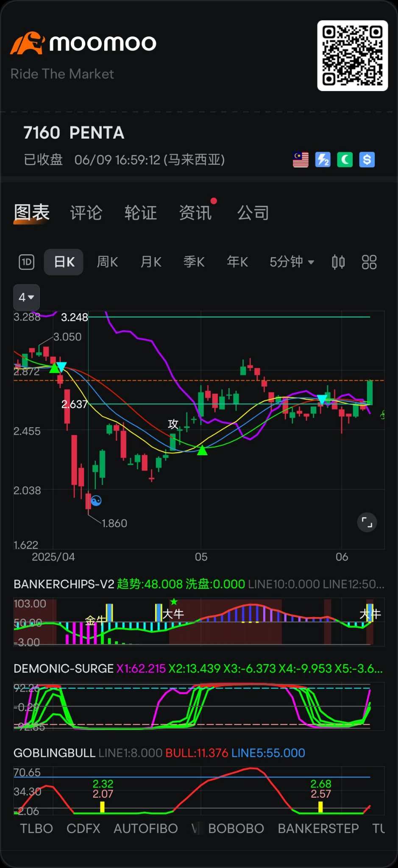Tap the BULL:11.376 value

pyautogui.click(x=197, y=753)
